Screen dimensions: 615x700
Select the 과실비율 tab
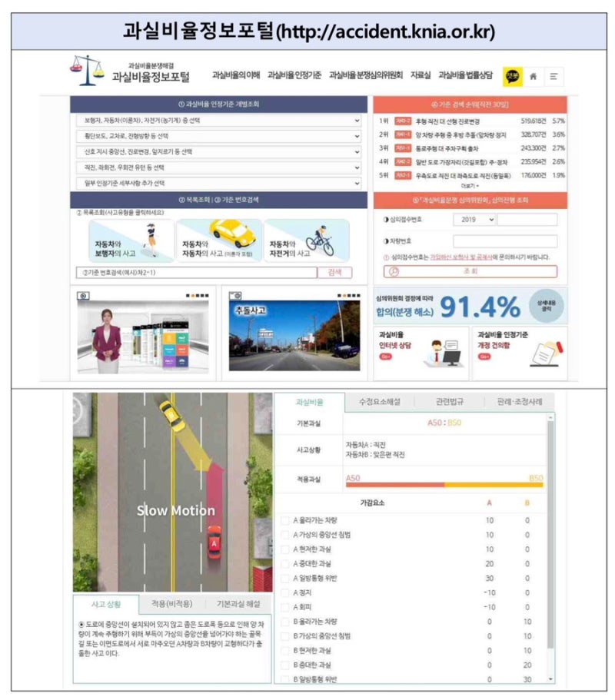click(x=310, y=402)
